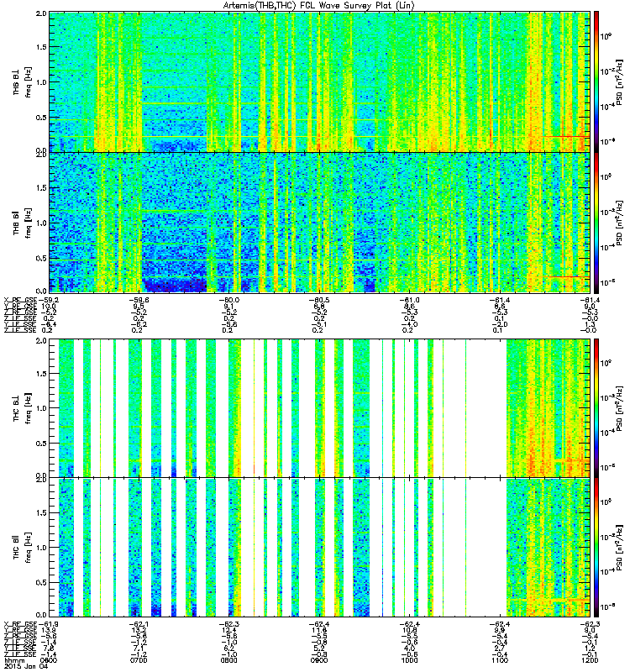
Task: Click the 'THC B⊥ freq [Hz]' axis label
Action: coord(22,408)
